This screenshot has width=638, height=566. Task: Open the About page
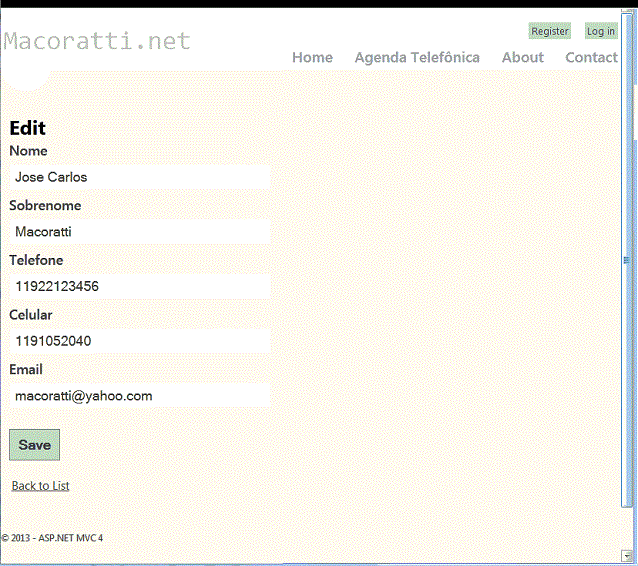[x=522, y=57]
